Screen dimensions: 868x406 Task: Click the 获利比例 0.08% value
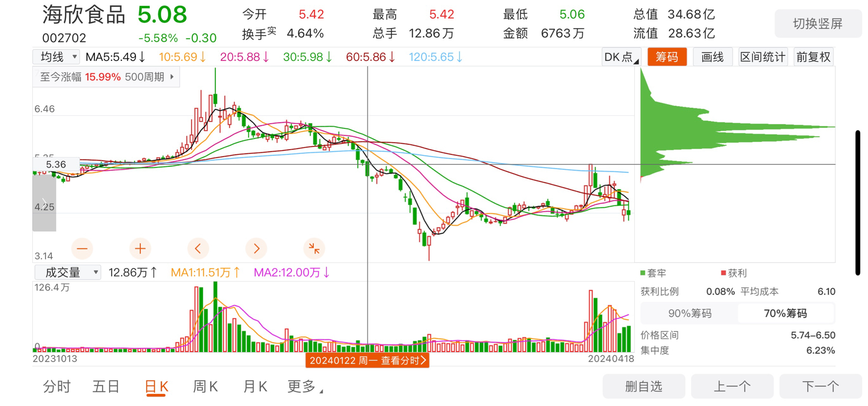(x=720, y=292)
